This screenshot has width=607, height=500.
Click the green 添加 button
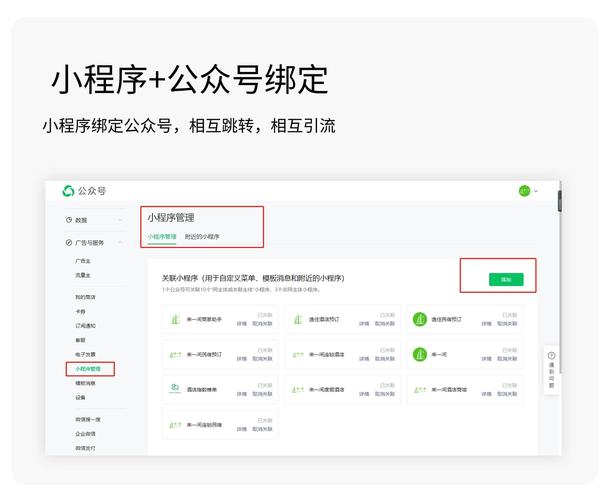[506, 279]
